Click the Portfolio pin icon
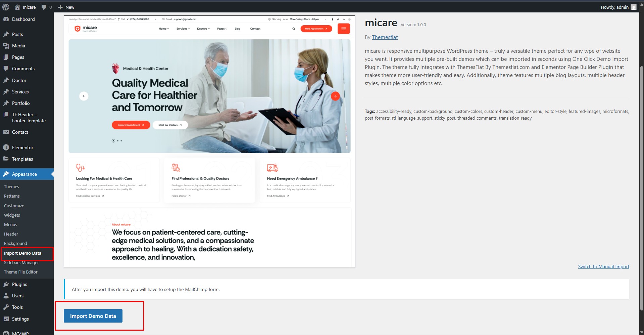The height and width of the screenshot is (335, 644). pyautogui.click(x=6, y=103)
